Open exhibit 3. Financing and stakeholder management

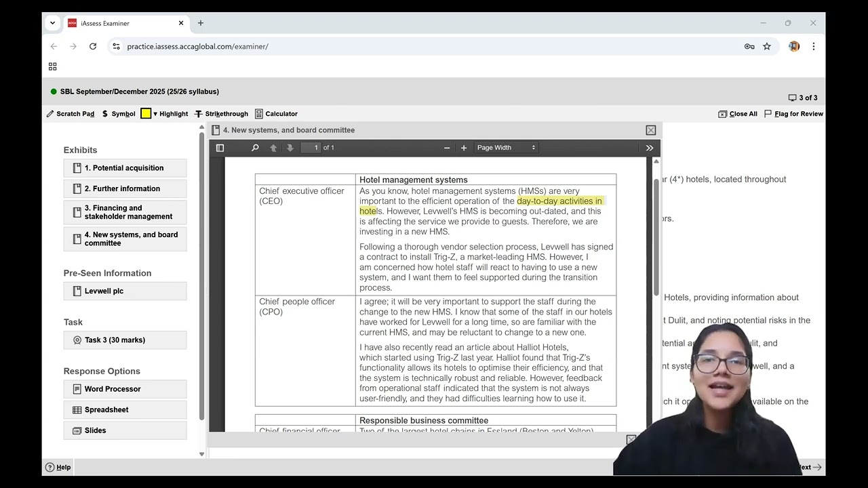[125, 212]
